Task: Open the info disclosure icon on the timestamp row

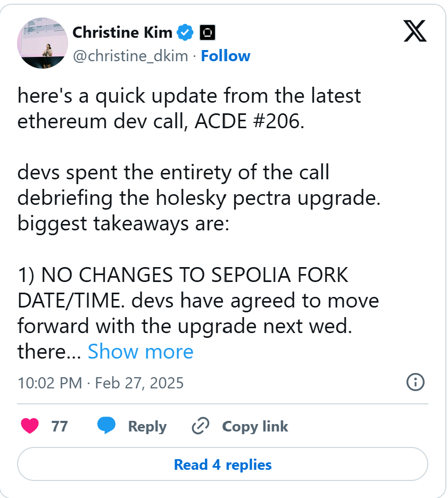Action: pyautogui.click(x=417, y=382)
